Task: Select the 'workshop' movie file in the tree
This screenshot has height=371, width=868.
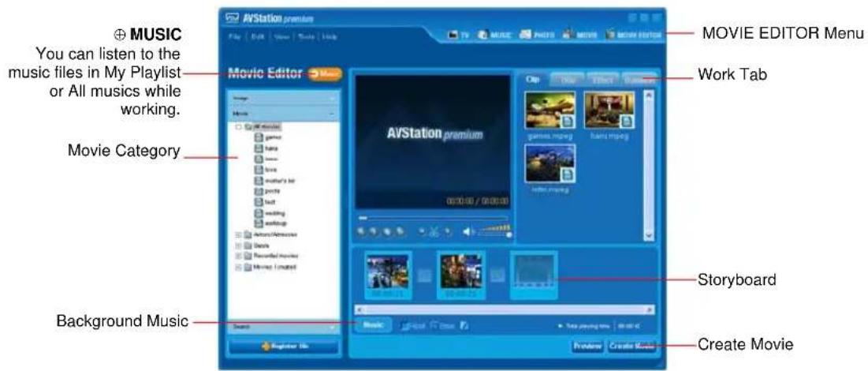Action: [272, 223]
